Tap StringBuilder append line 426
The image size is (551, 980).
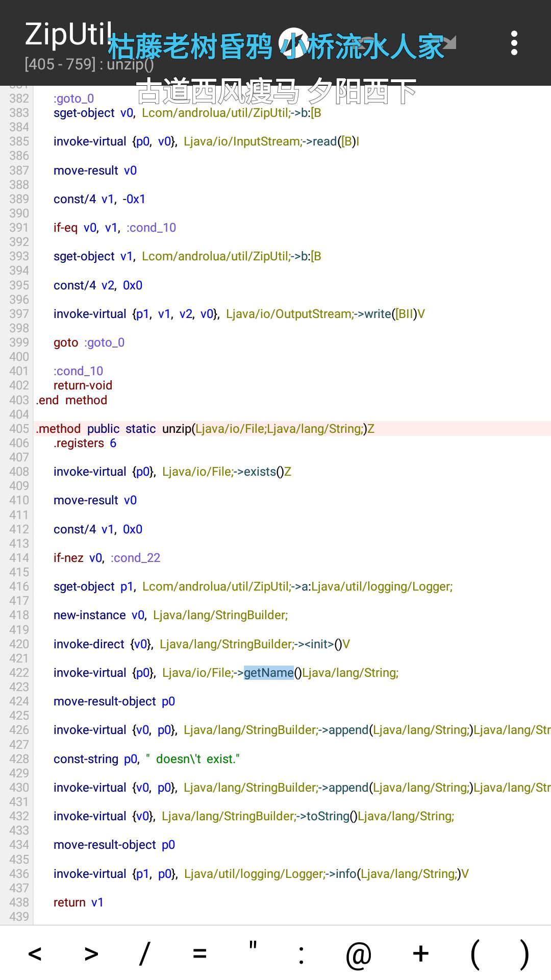click(x=302, y=730)
